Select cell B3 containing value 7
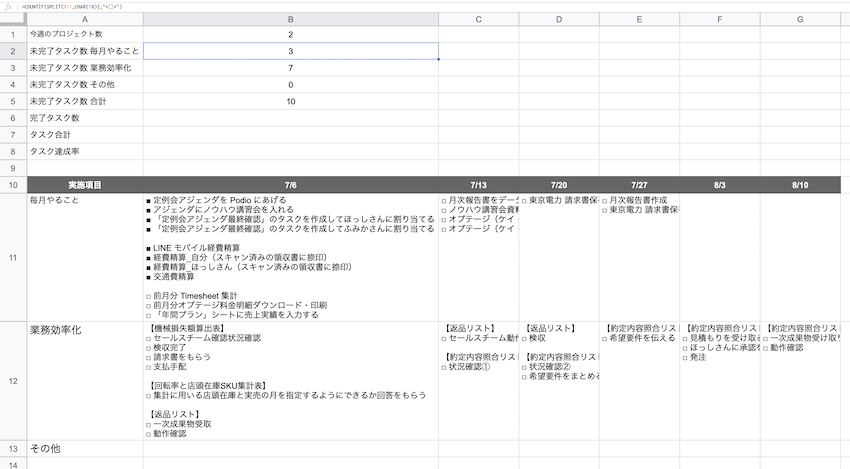Image resolution: width=850 pixels, height=469 pixels. (290, 68)
